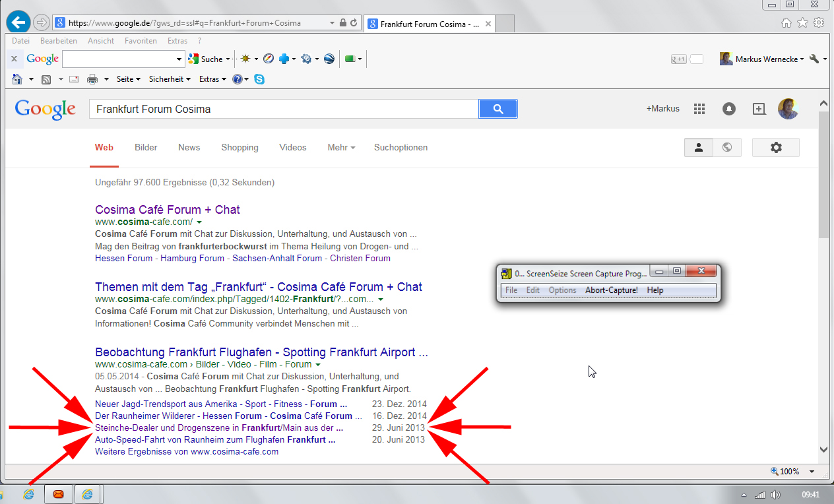The width and height of the screenshot is (834, 504).
Task: Open the Hessen Forum sitelink
Action: 123,259
